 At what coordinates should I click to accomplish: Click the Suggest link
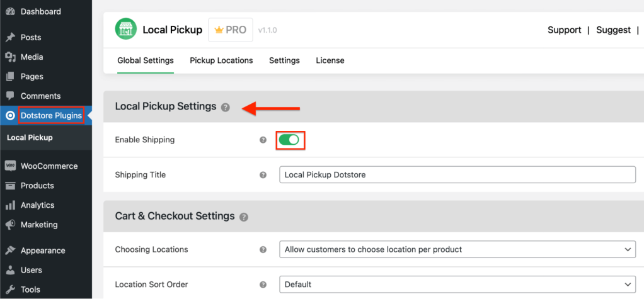(x=613, y=30)
